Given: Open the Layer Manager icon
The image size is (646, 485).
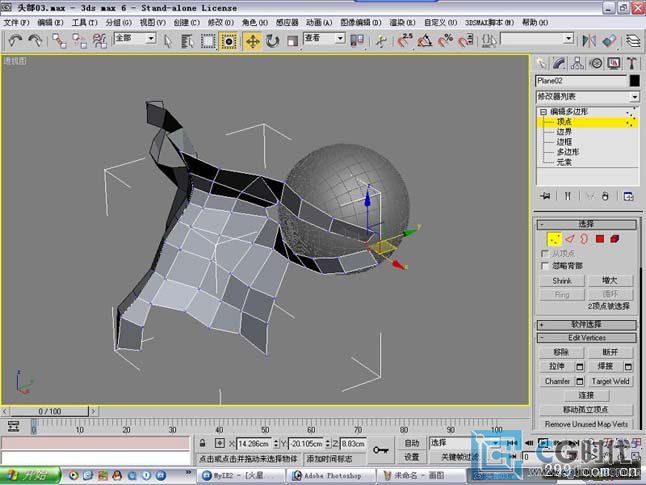Looking at the screenshot, I should [633, 40].
